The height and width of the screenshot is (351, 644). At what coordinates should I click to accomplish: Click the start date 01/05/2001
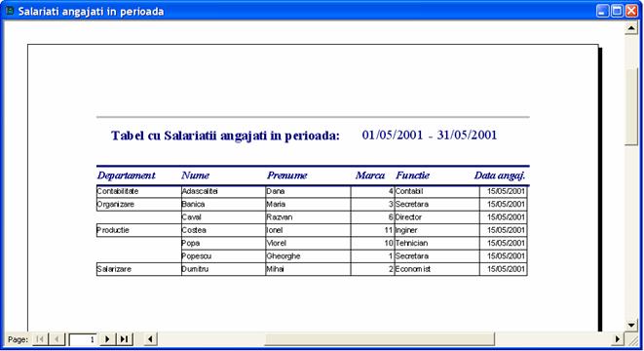pos(393,135)
